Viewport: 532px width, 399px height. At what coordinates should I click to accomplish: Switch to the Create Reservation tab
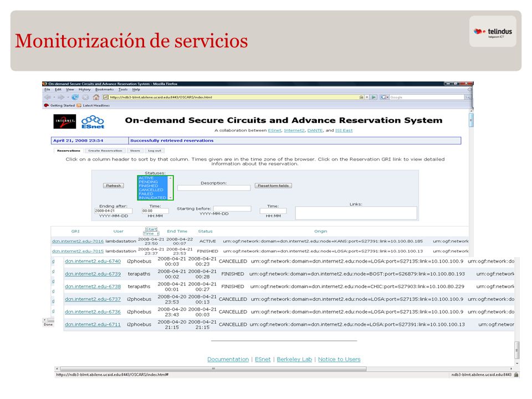(x=105, y=151)
